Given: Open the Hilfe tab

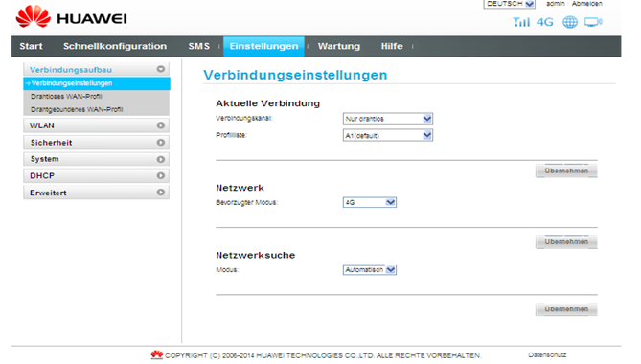Looking at the screenshot, I should (392, 46).
